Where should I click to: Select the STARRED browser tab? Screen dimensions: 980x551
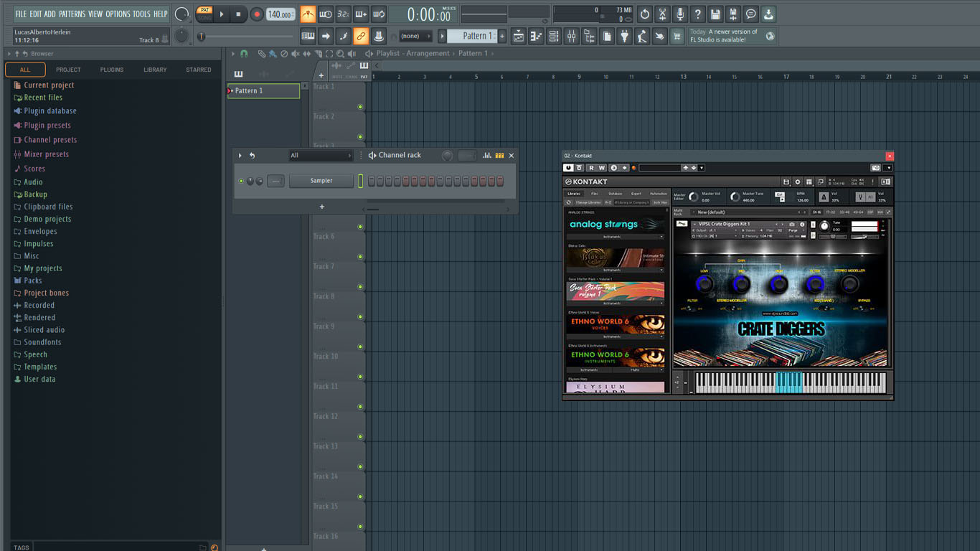pyautogui.click(x=199, y=70)
